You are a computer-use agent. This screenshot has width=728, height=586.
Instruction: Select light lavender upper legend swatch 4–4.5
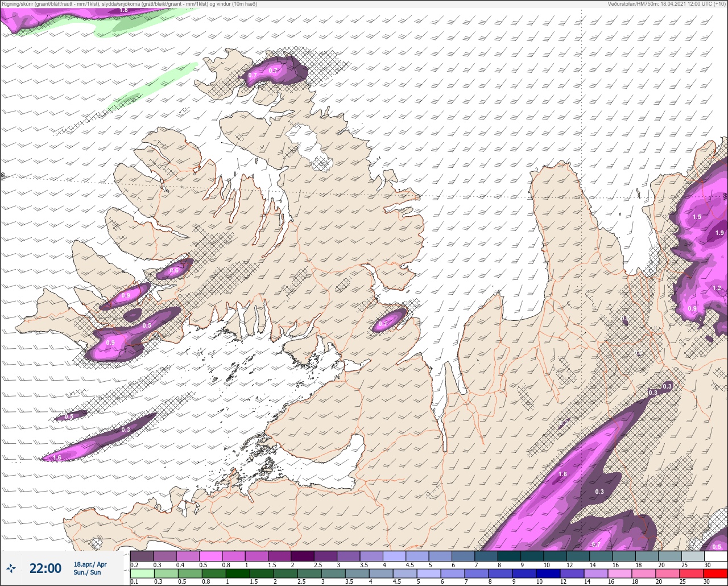coord(394,556)
